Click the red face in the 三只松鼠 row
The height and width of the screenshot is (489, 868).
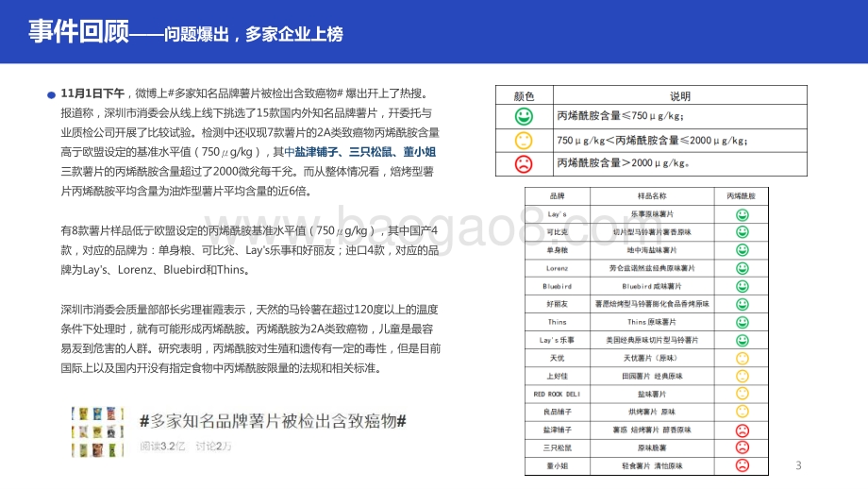pyautogui.click(x=743, y=447)
